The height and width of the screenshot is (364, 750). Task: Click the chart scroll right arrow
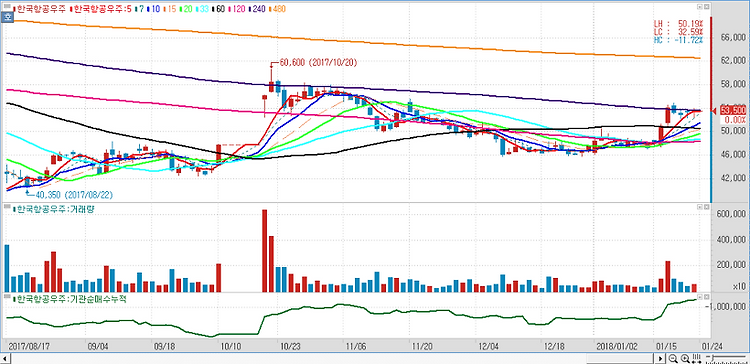click(661, 358)
